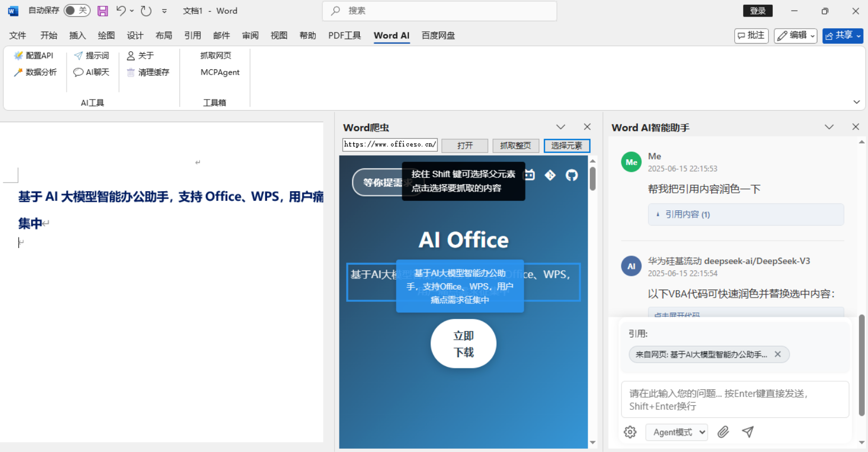Switch to the 帮助 ribbon tab
Image resolution: width=868 pixels, height=452 pixels.
tap(307, 36)
